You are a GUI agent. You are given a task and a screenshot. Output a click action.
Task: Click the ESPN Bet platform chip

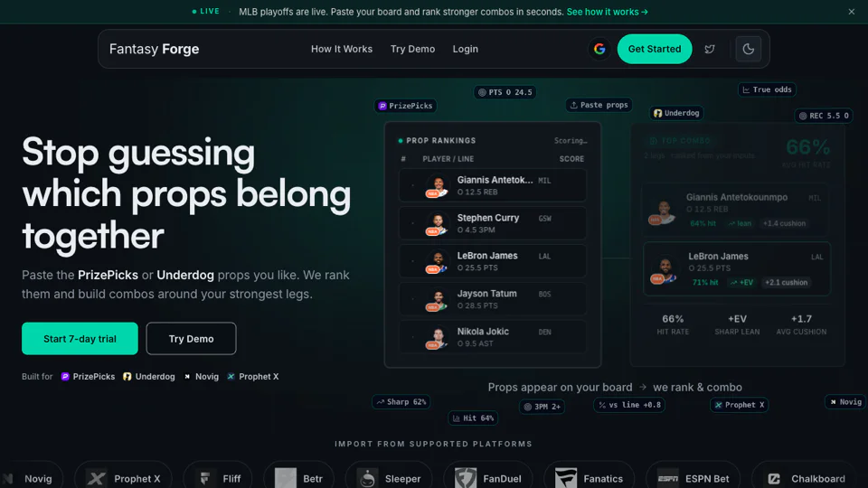[x=693, y=478]
